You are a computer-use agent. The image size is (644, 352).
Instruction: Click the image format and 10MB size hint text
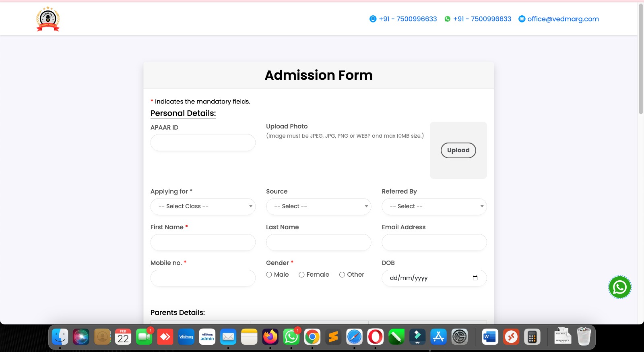[345, 136]
